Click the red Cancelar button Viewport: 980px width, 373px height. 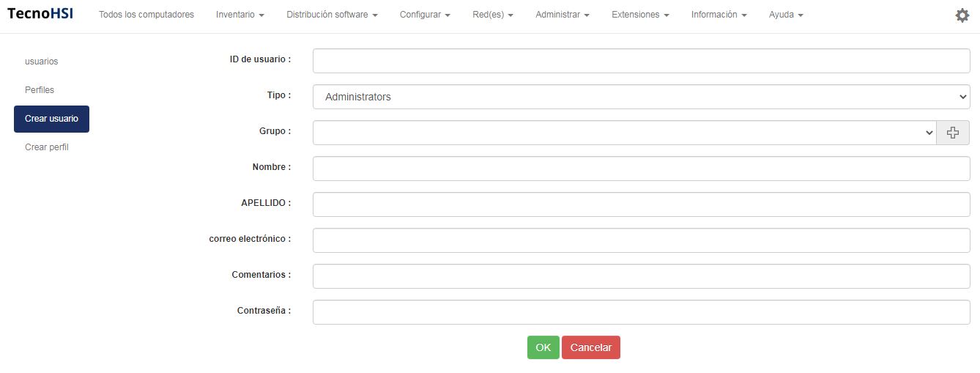(590, 347)
